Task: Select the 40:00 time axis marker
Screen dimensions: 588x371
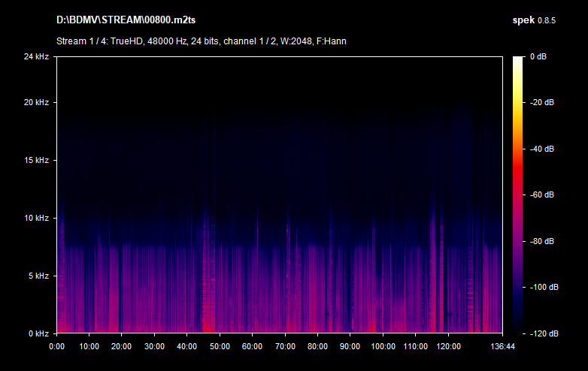Action: (187, 346)
